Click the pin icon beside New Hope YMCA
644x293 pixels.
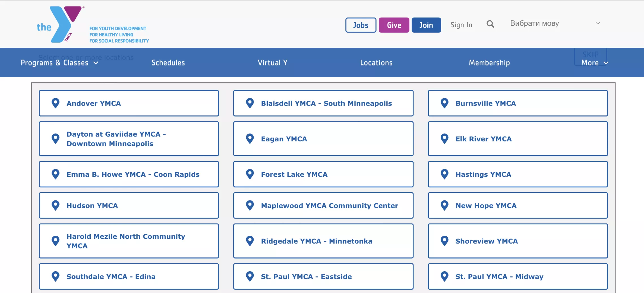(445, 205)
